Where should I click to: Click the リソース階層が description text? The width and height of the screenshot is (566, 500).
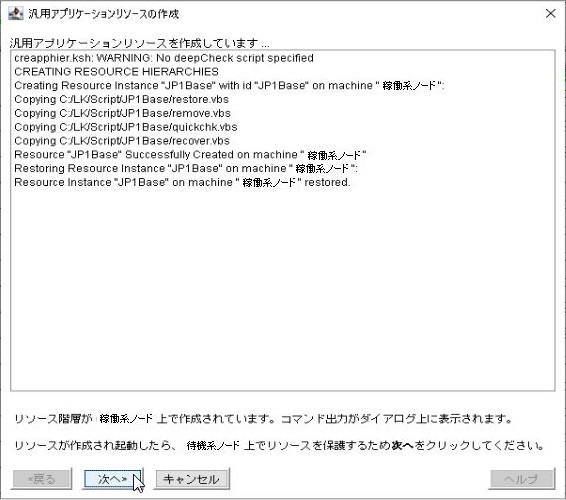click(264, 419)
